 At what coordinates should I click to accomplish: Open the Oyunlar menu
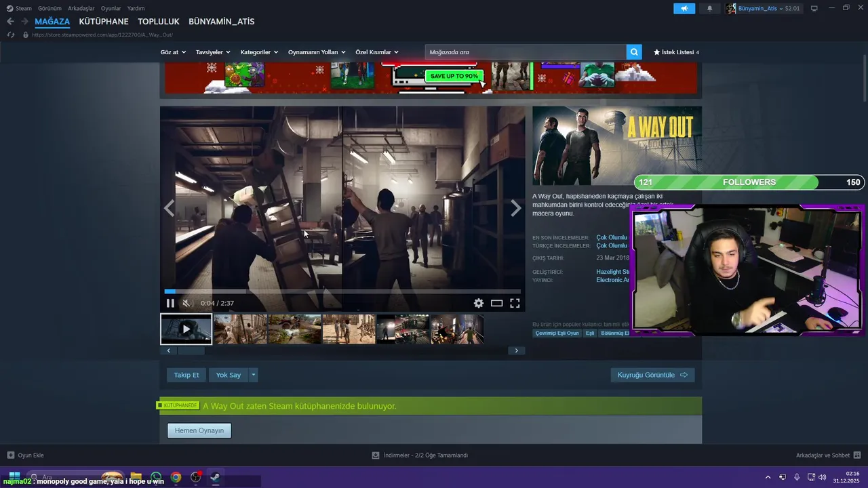click(111, 8)
